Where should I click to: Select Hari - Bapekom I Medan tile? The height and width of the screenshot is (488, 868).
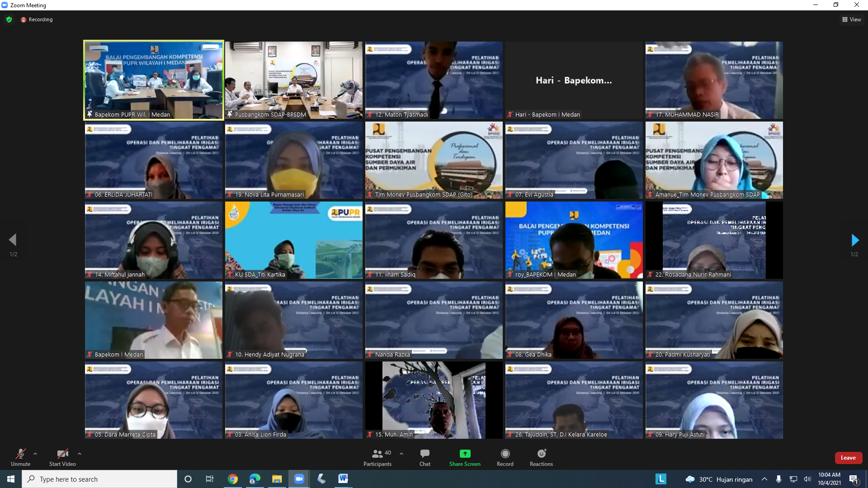pyautogui.click(x=574, y=80)
